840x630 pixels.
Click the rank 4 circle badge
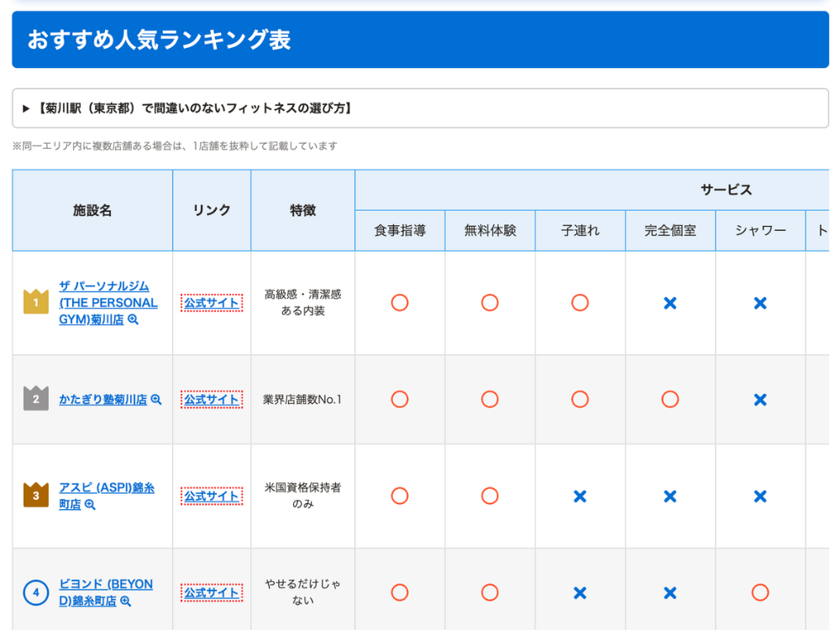pos(36,592)
